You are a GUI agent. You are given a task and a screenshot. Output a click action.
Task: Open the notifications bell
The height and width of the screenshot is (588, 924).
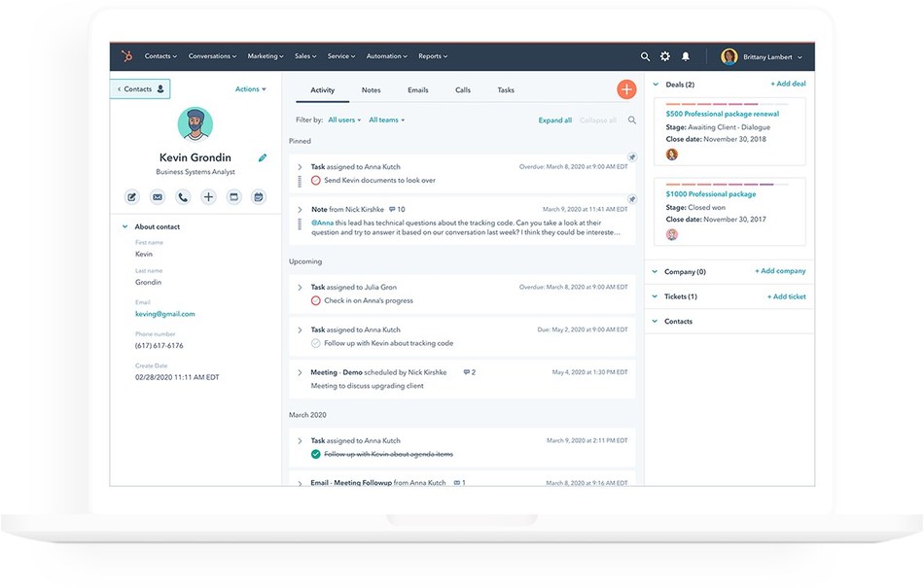[685, 56]
